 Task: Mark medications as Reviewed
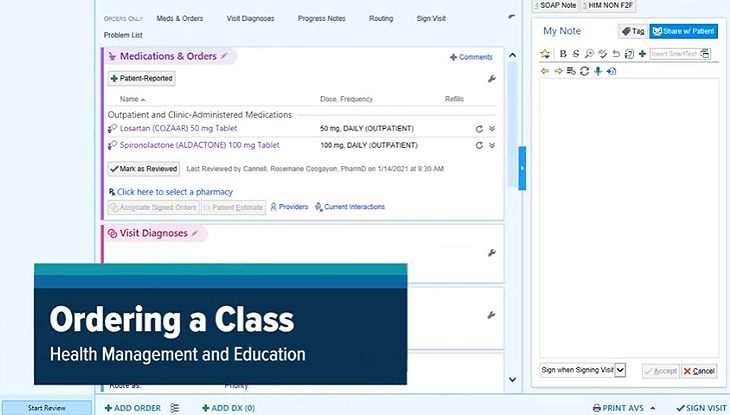point(143,169)
